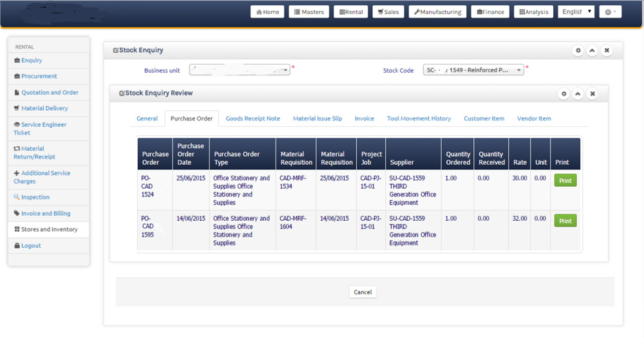The height and width of the screenshot is (338, 644).
Task: Open the English language dropdown
Action: point(576,12)
